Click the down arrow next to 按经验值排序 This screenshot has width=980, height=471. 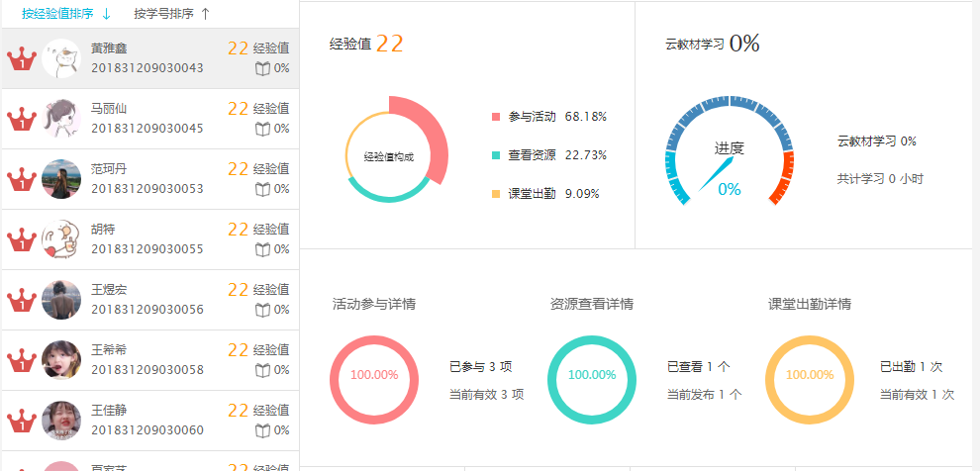click(x=107, y=14)
